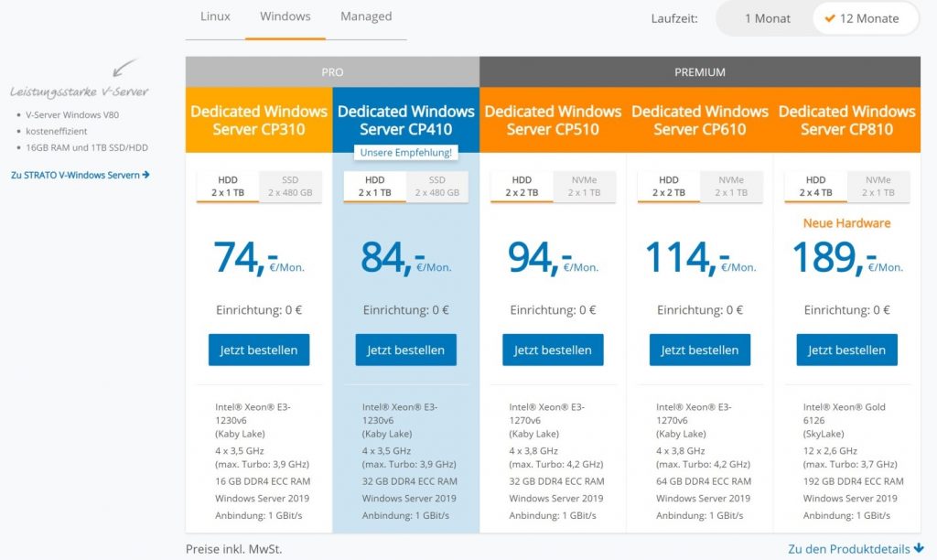Viewport: 937px width, 560px height.
Task: Click the Neue Hardware label
Action: click(846, 223)
